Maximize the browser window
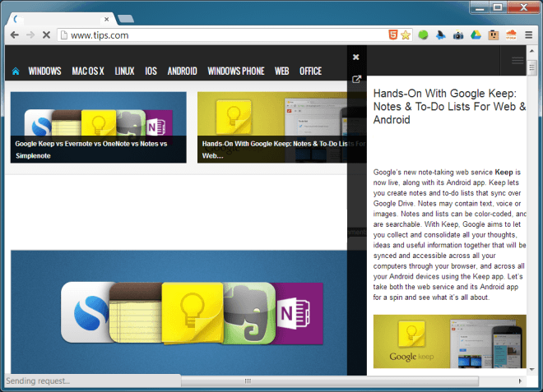The width and height of the screenshot is (543, 392). click(498, 7)
